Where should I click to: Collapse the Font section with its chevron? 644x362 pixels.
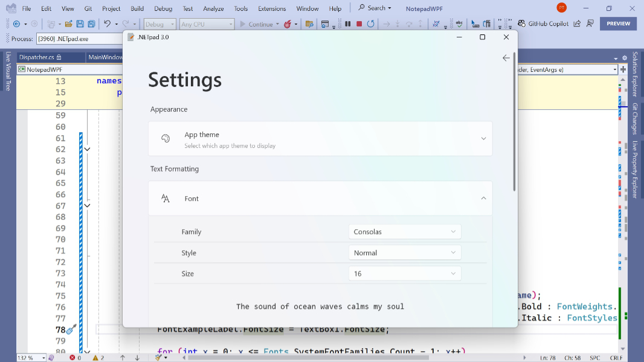[x=483, y=198]
